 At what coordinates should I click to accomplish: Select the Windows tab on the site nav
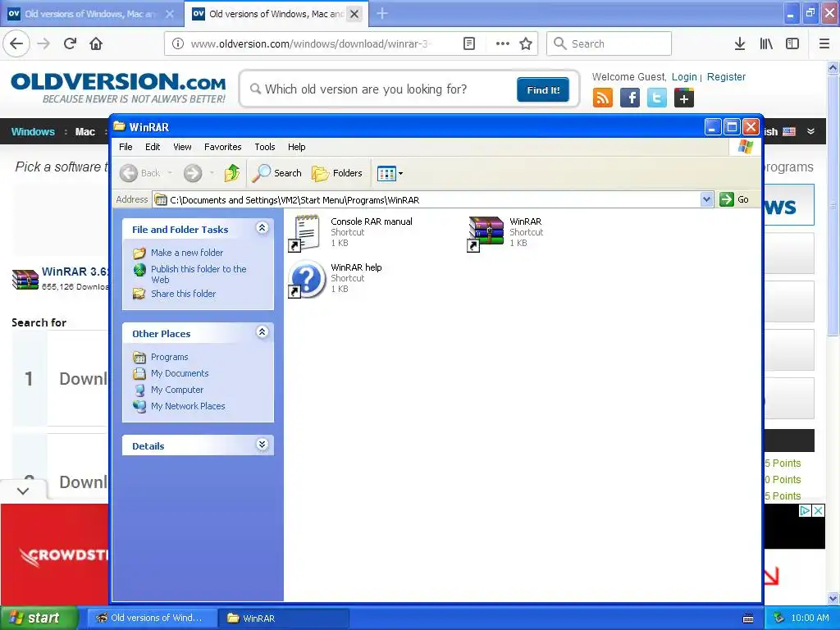click(33, 131)
